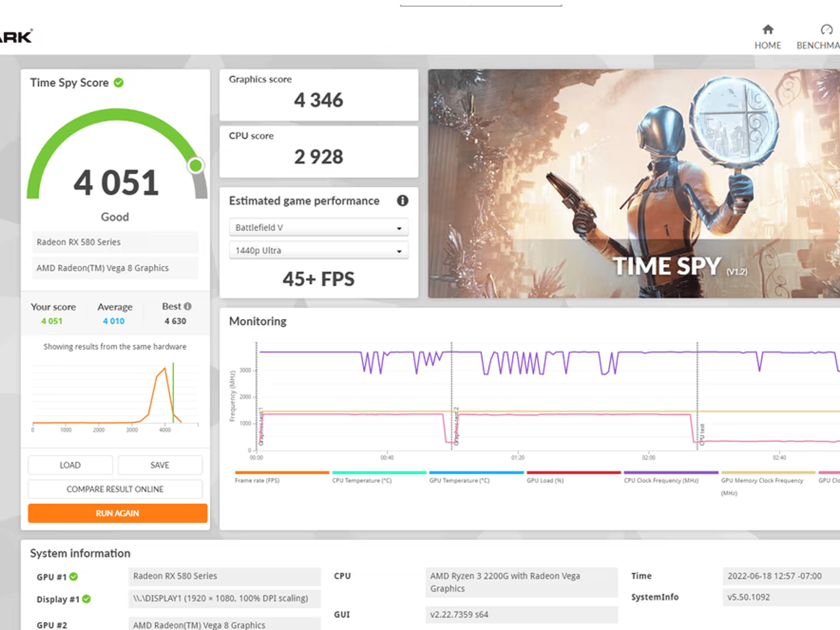
Task: Click the verification checkmark next to GPU #1
Action: coord(74,576)
